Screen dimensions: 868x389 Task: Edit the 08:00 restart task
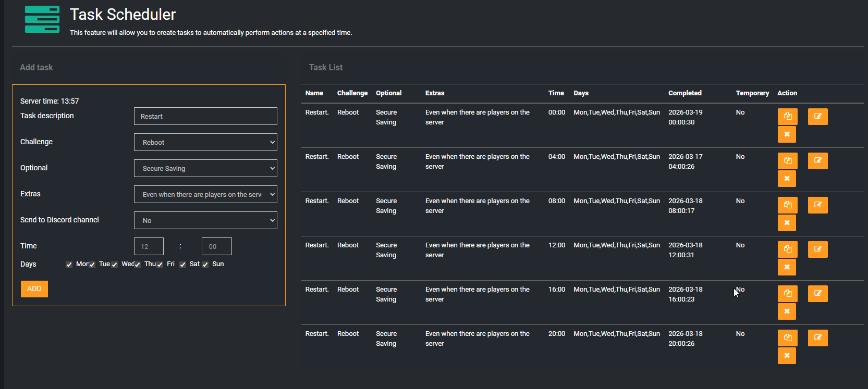tap(817, 205)
